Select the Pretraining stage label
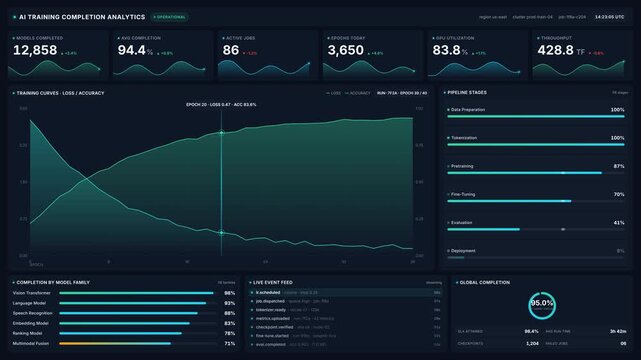Viewport: 641px width, 360px height. (x=462, y=166)
